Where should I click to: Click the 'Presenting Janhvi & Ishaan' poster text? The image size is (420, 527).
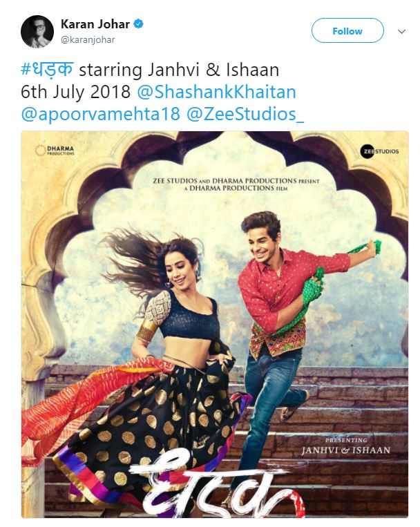click(345, 446)
